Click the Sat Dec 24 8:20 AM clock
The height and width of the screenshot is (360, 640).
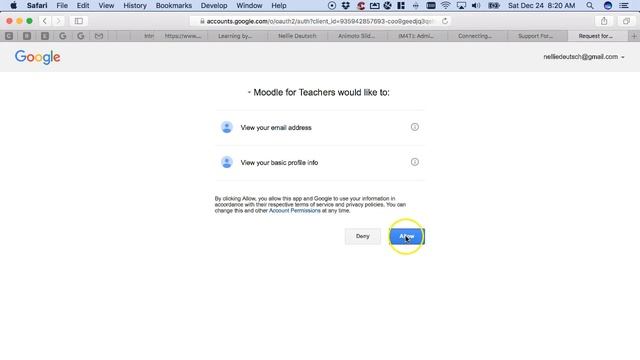pyautogui.click(x=541, y=5)
